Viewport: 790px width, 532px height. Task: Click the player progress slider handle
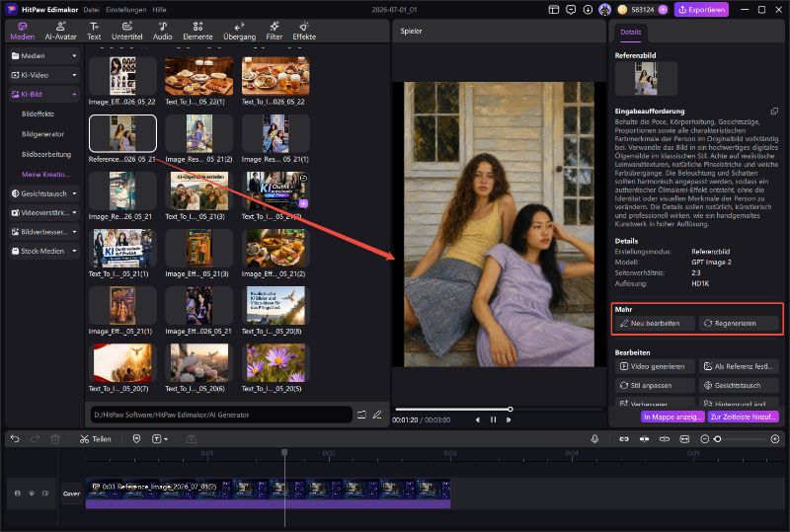[510, 409]
